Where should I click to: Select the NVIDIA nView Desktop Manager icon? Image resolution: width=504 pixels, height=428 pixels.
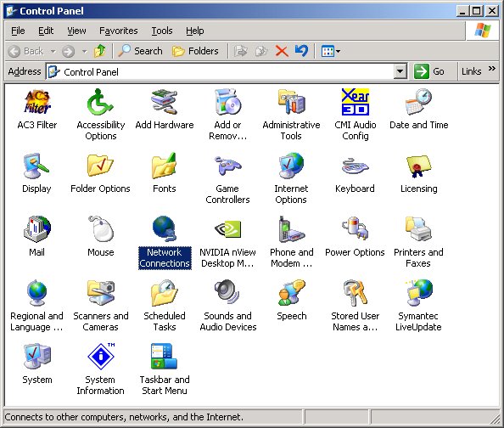228,229
